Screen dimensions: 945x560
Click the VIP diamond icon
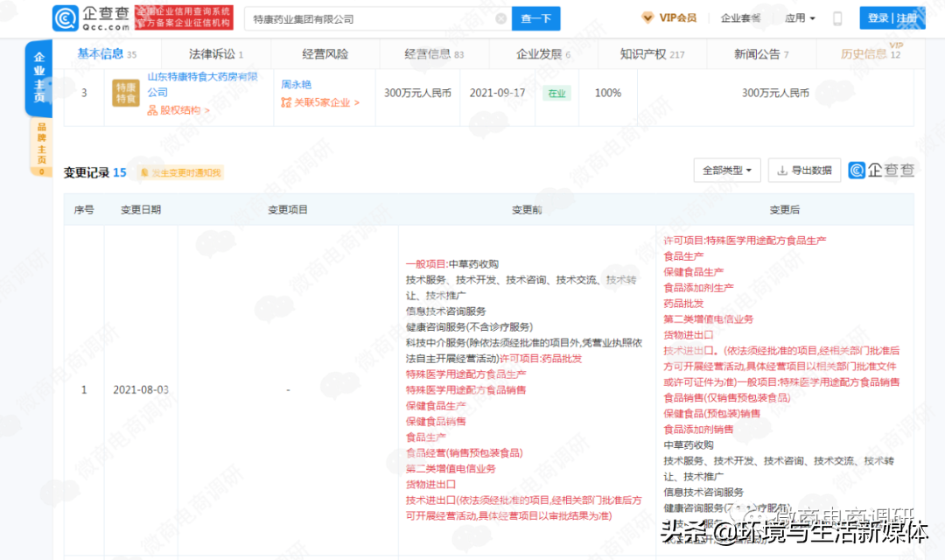(x=647, y=17)
